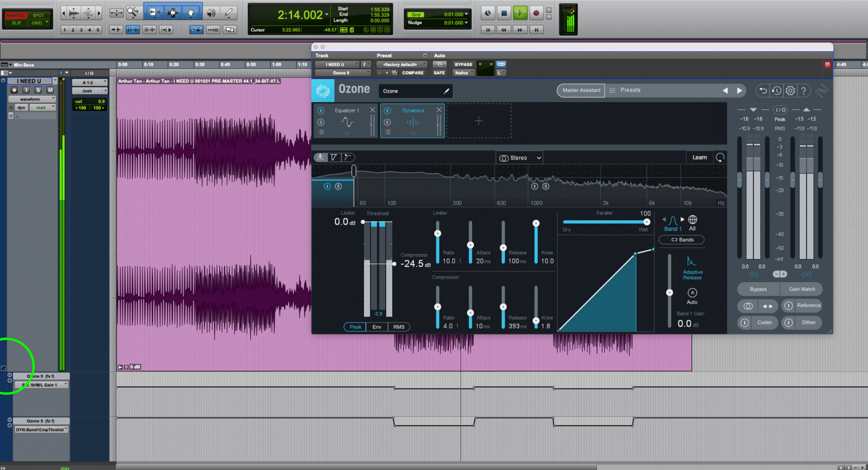Open factory default preset dropdown
The width and height of the screenshot is (868, 470).
[x=401, y=65]
